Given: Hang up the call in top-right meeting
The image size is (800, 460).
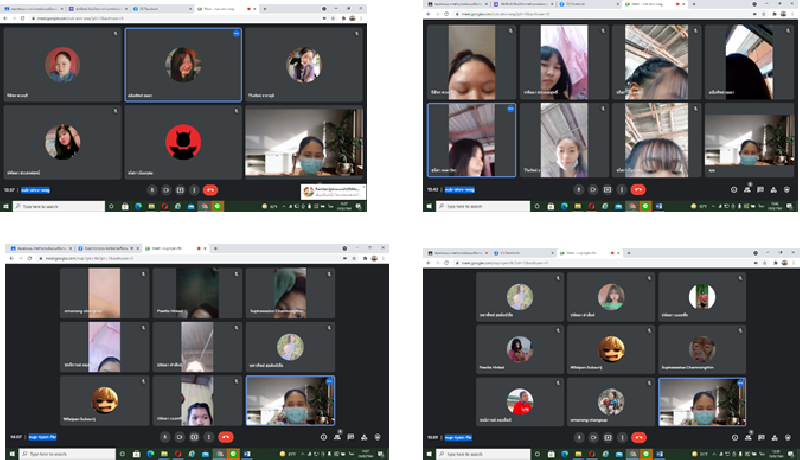Looking at the screenshot, I should 637,188.
